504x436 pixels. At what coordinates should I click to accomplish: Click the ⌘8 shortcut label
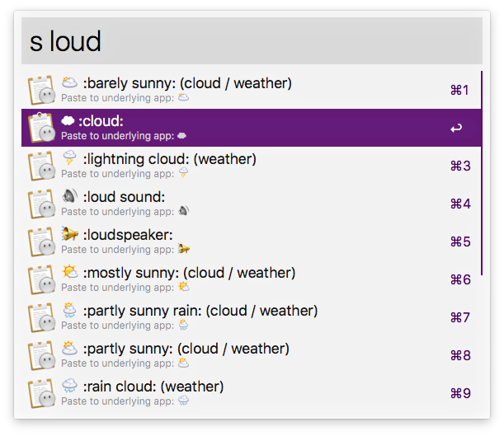tap(460, 355)
